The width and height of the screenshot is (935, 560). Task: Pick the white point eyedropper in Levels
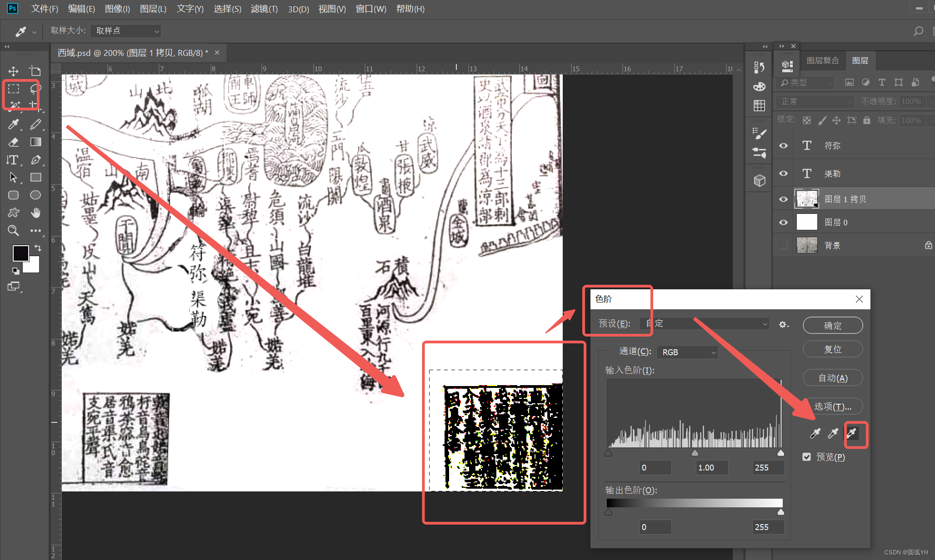coord(851,434)
